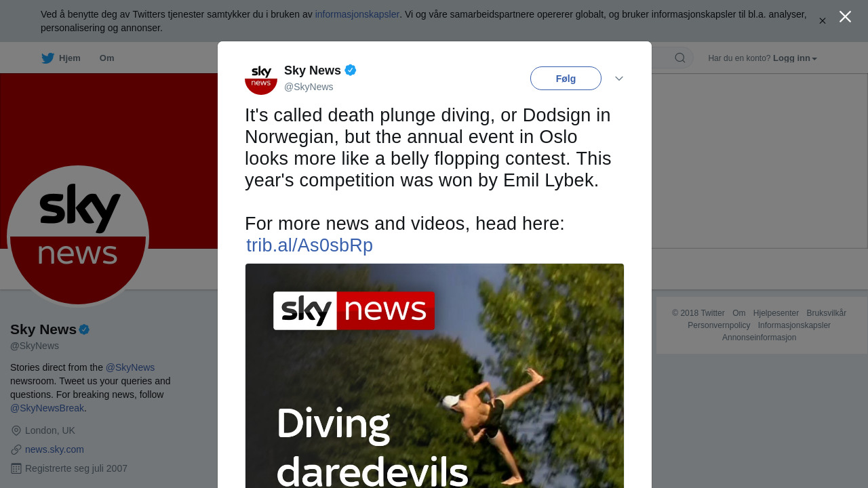Click the large Sky News profile picture
This screenshot has width=868, height=488.
[78, 237]
